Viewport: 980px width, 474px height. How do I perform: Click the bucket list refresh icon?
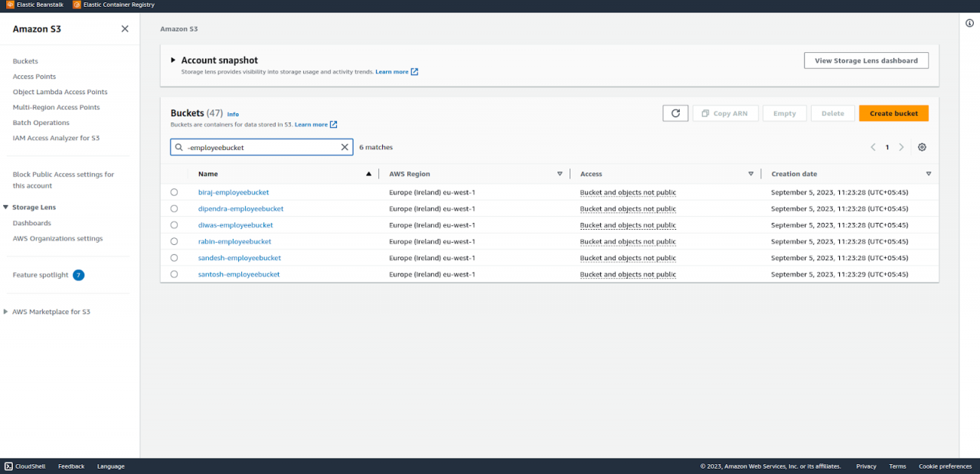675,113
